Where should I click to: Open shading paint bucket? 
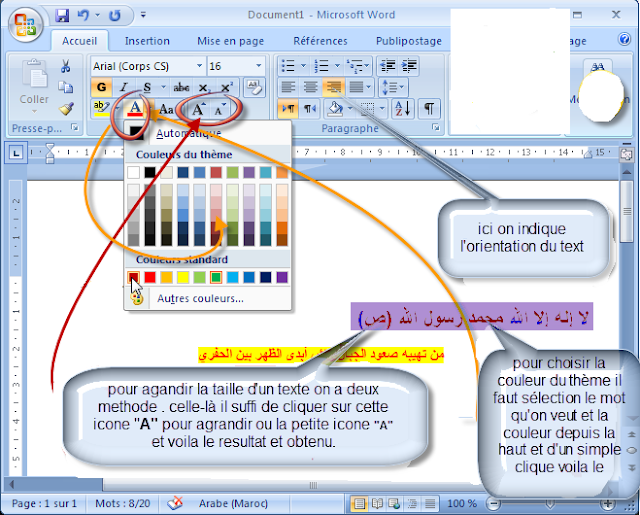[336, 109]
